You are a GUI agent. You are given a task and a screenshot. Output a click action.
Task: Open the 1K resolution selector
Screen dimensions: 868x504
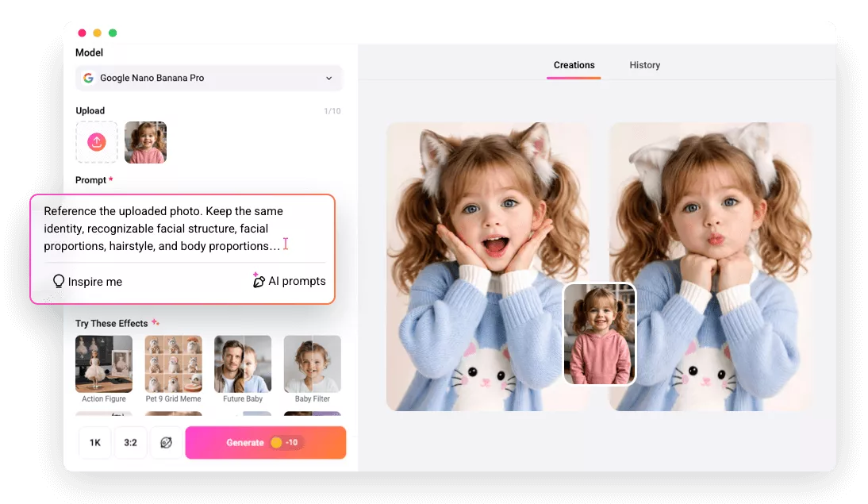tap(95, 443)
